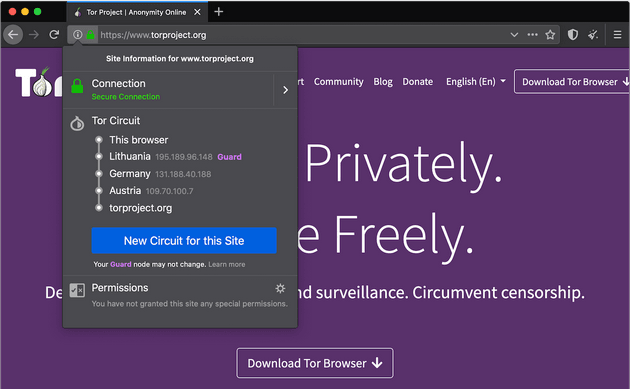Click IP address 109.70.100.7
Viewport: 630px width, 389px height.
tap(169, 191)
